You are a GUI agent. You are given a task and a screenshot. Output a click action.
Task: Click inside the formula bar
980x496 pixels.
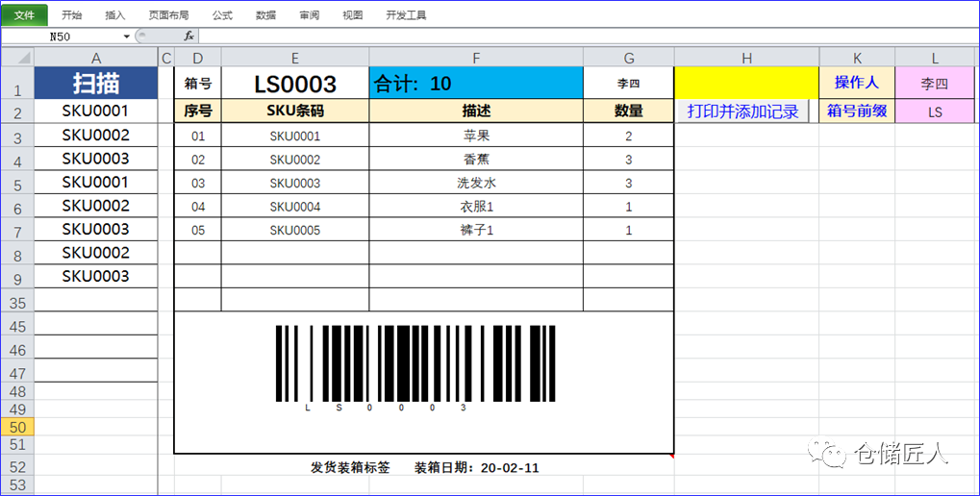pyautogui.click(x=588, y=37)
